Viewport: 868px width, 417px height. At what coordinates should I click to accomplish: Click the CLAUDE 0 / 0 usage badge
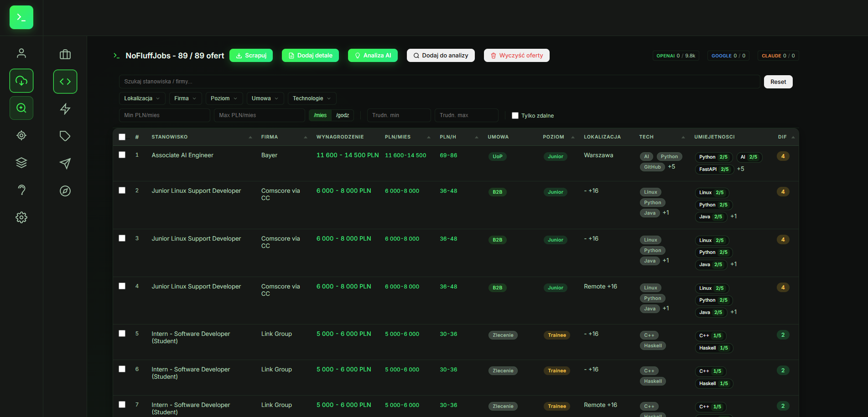(x=778, y=56)
